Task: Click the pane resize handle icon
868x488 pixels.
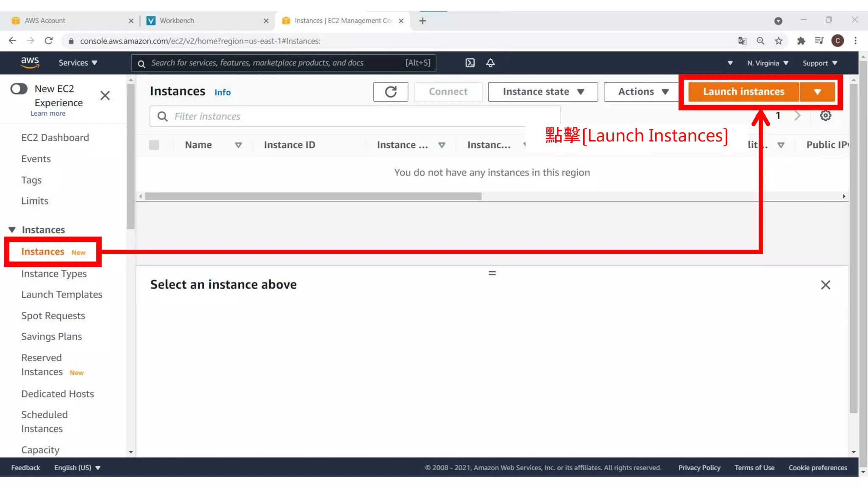Action: (492, 273)
